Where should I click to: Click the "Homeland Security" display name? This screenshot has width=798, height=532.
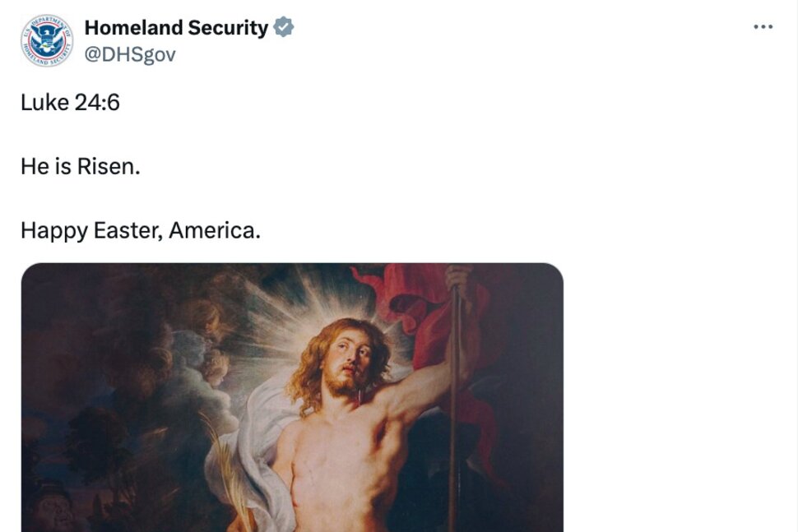(x=176, y=28)
